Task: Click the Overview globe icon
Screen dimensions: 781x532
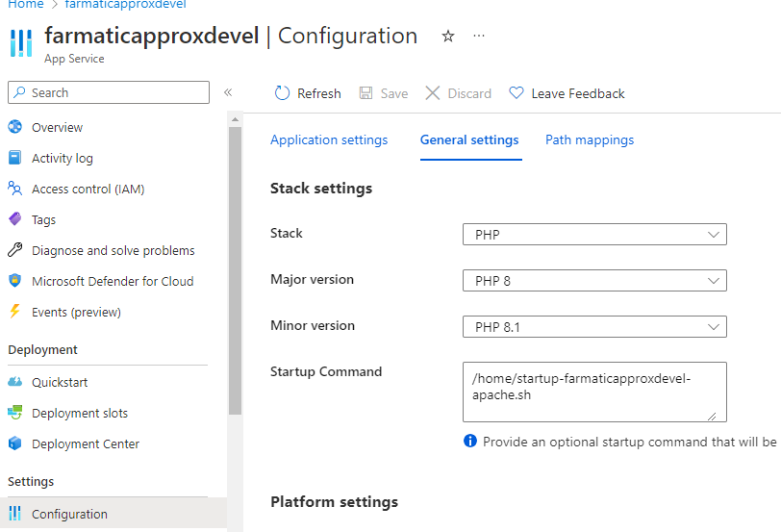Action: click(15, 127)
